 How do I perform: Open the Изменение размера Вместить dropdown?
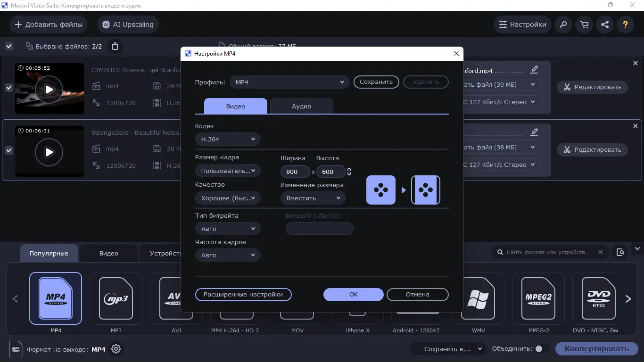tap(313, 198)
